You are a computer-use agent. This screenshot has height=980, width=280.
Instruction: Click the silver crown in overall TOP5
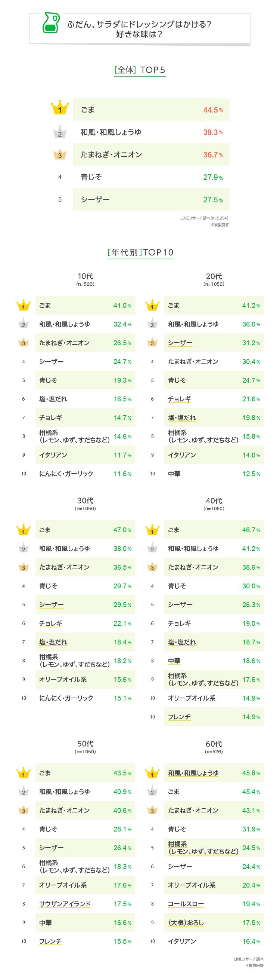click(60, 132)
